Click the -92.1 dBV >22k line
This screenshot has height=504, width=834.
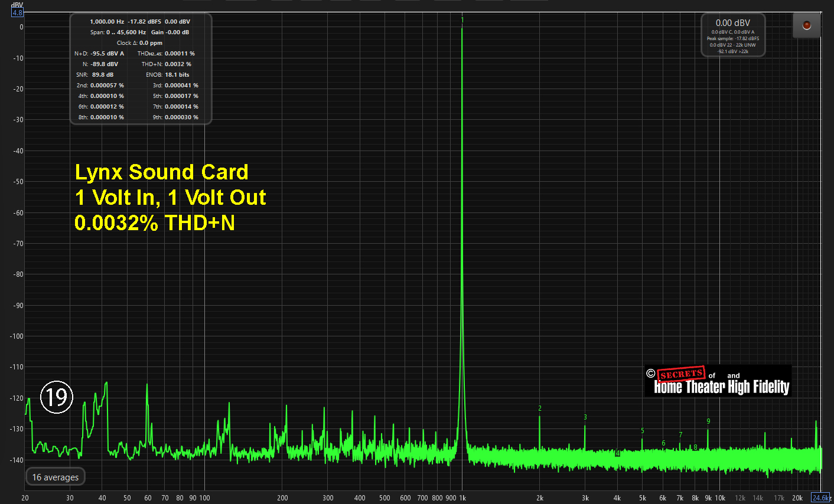click(x=733, y=51)
